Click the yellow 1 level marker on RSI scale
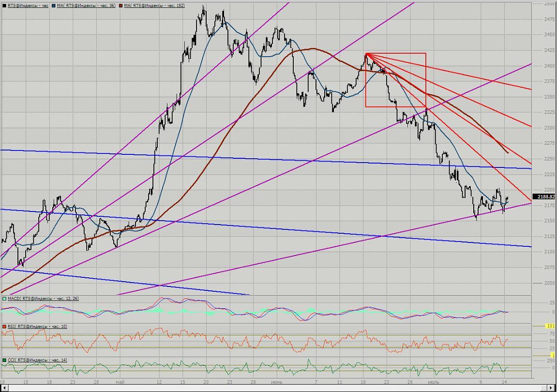This screenshot has height=392, width=557. 553,356
